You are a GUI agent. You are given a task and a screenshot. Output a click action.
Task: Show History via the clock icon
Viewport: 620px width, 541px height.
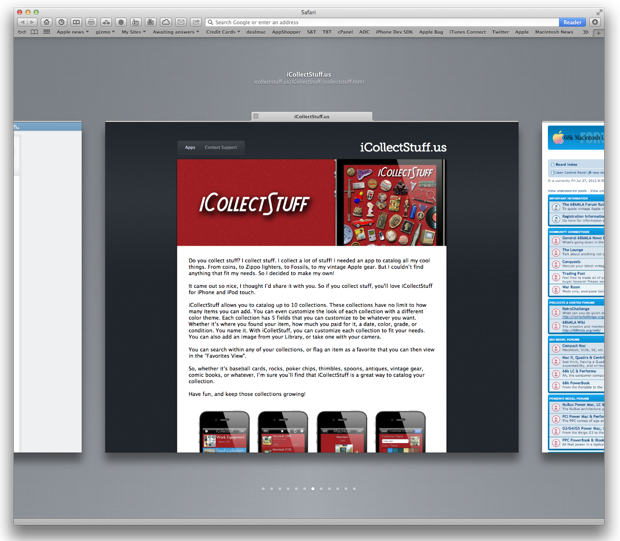[x=61, y=22]
